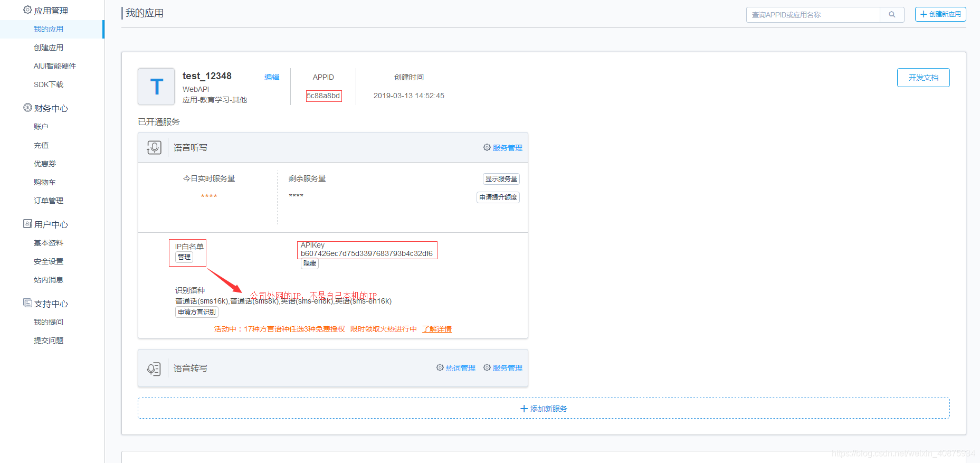Click the 语音听写 microphone icon
Image resolution: width=980 pixels, height=463 pixels.
(x=154, y=147)
